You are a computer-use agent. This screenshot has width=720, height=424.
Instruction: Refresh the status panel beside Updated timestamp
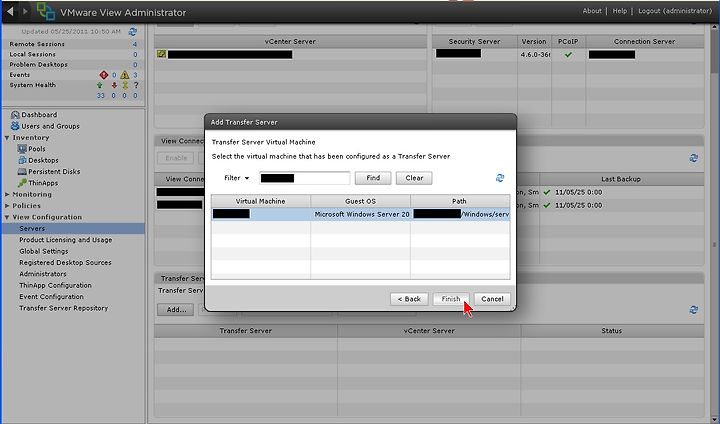[x=132, y=32]
